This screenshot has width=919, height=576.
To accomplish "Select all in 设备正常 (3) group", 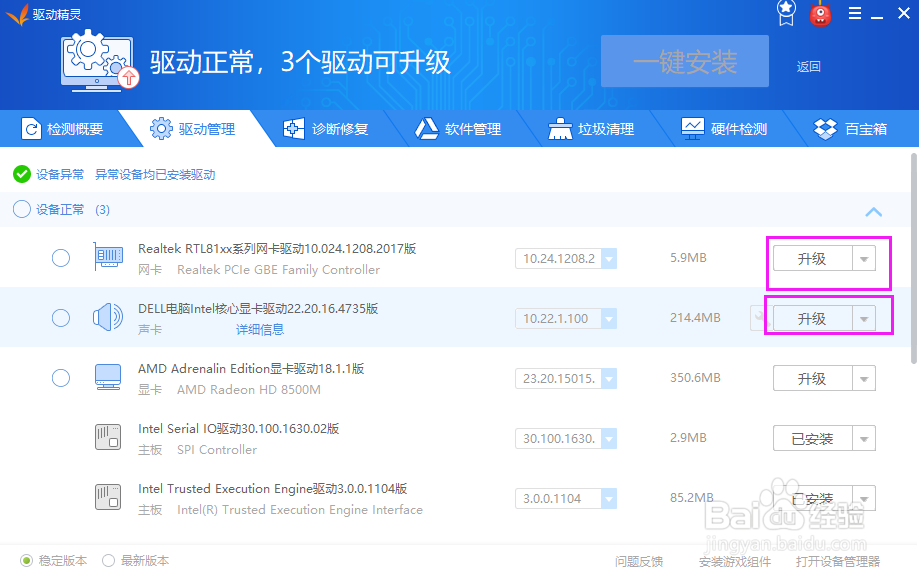I will [x=22, y=209].
